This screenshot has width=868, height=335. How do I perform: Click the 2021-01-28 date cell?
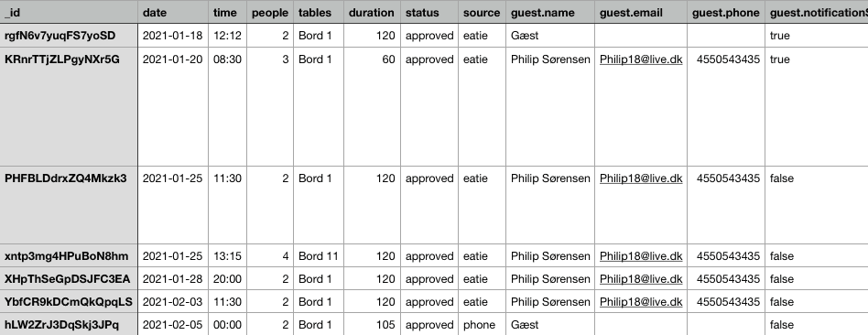coord(173,278)
